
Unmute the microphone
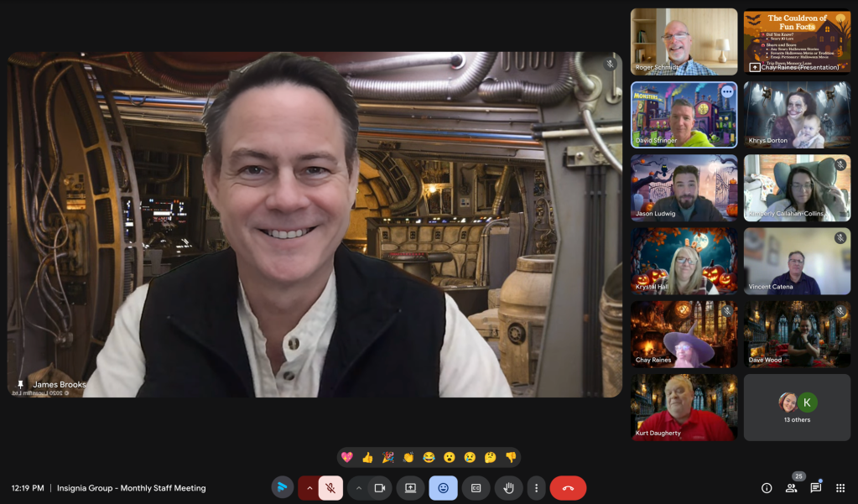[x=330, y=488]
